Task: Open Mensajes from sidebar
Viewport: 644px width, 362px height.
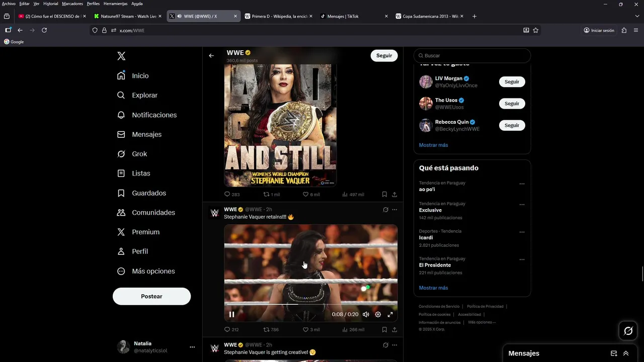Action: coord(139,134)
